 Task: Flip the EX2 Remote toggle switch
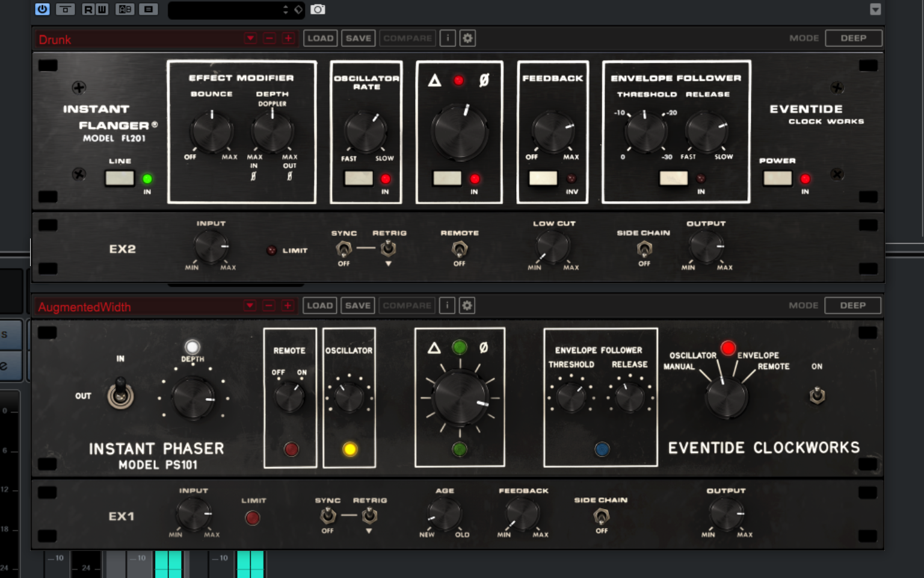[x=460, y=249]
